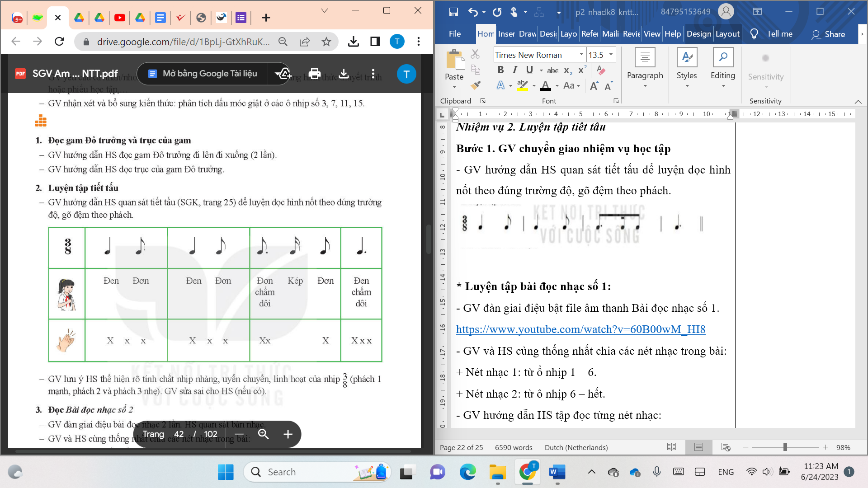Image resolution: width=868 pixels, height=488 pixels.
Task: Select the Format Painter brush
Action: pyautogui.click(x=475, y=84)
